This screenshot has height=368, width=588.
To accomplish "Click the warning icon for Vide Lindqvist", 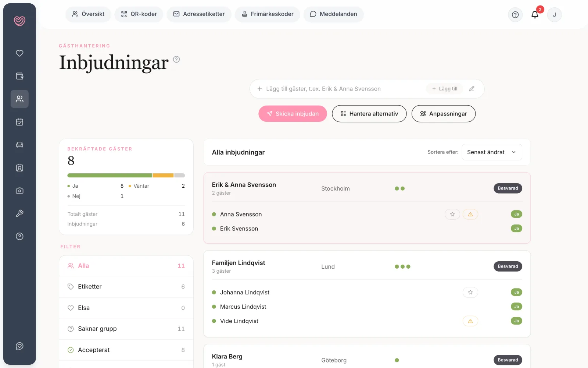I will tap(470, 321).
